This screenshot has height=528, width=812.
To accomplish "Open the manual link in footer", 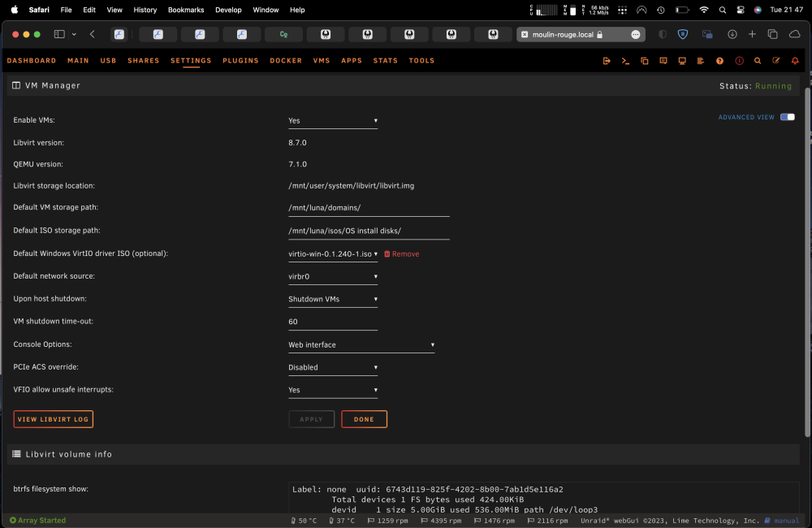I will 782,520.
